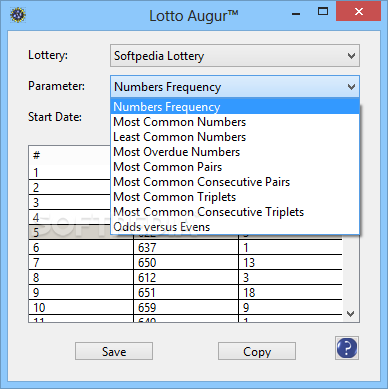Select row number 10 cell
388x389 pixels.
point(81,307)
